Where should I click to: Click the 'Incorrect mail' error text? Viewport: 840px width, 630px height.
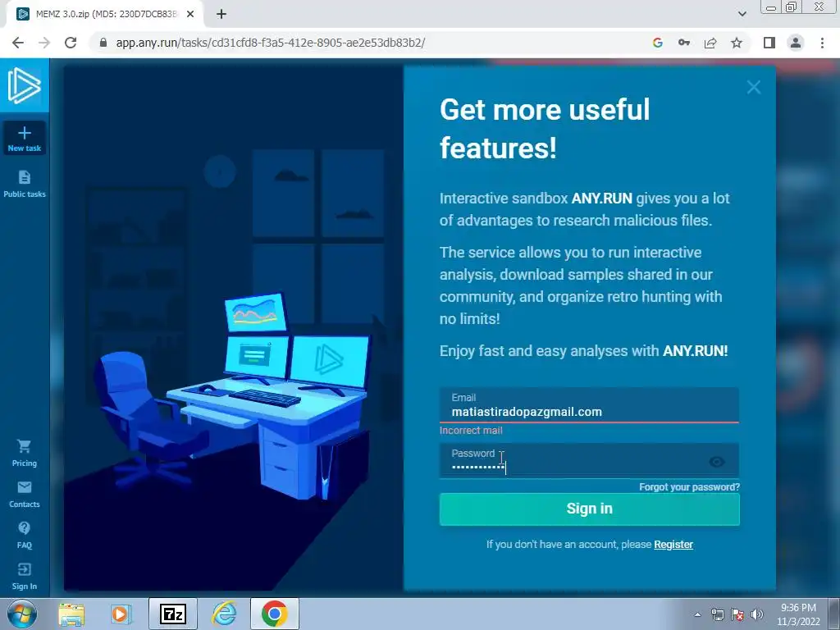point(471,431)
